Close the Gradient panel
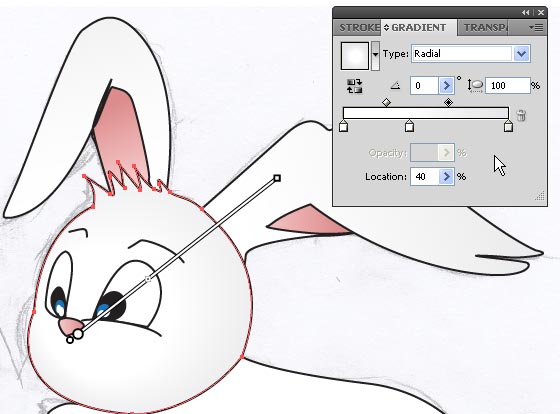 [541, 13]
